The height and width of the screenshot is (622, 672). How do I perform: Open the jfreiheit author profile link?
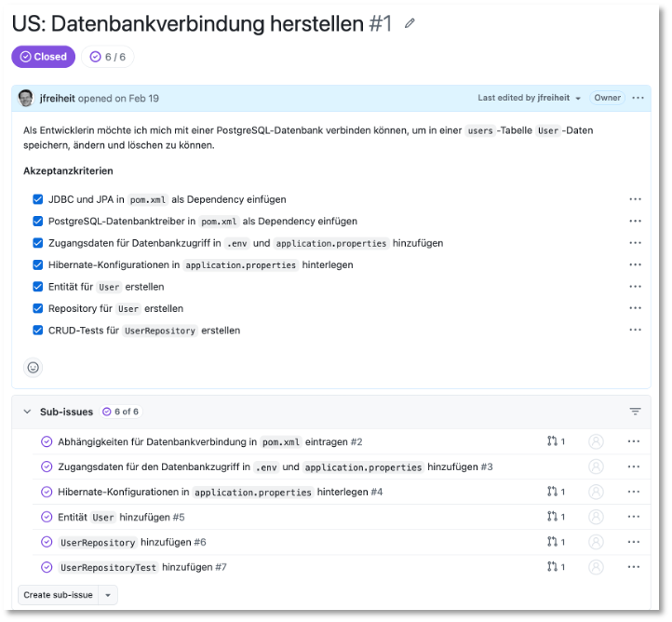point(58,98)
